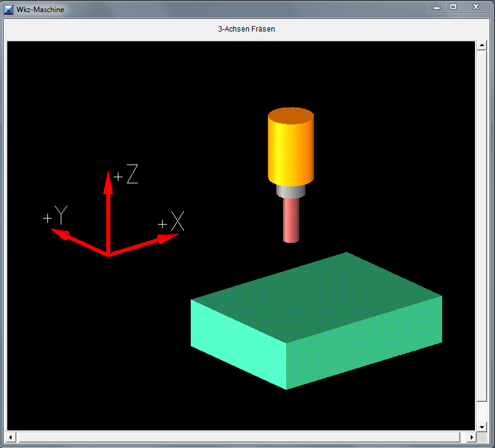Click the '3-Achsen Fräsen' heading text

[247, 29]
